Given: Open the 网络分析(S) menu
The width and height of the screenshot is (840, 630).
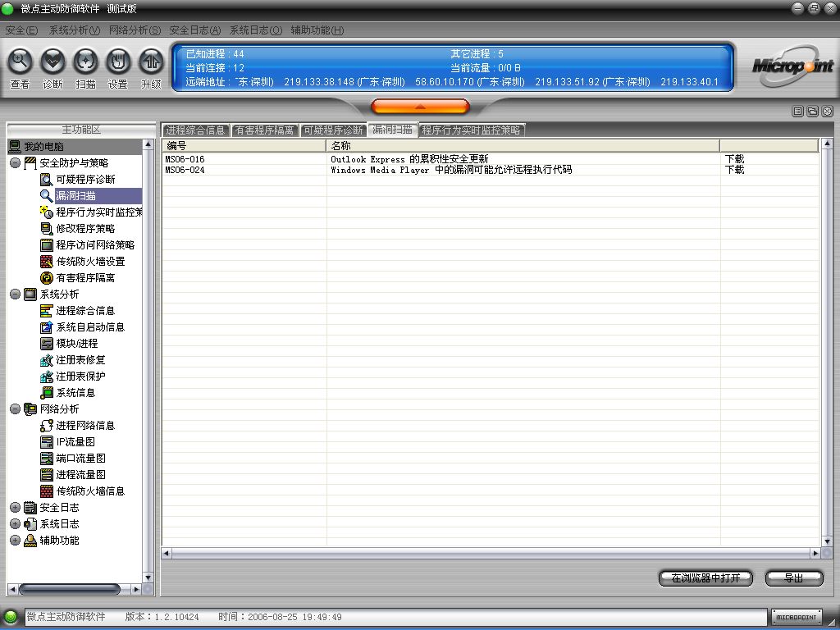Looking at the screenshot, I should click(x=135, y=30).
